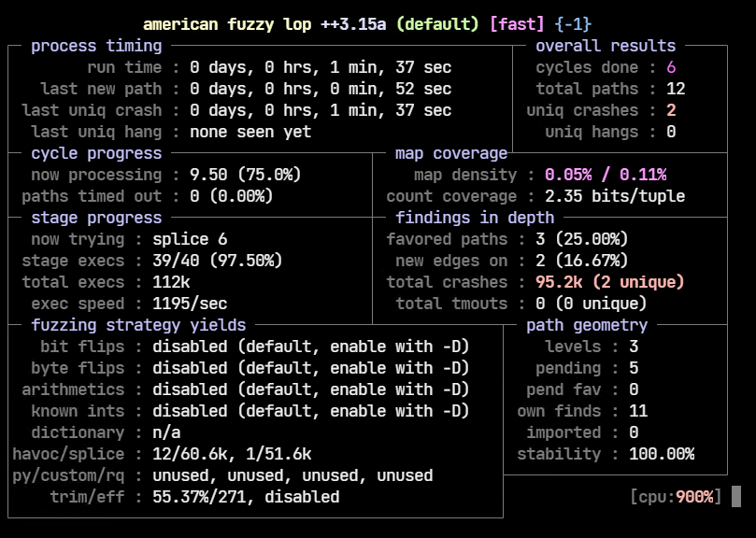This screenshot has height=538, width=756.
Task: Click paths timed out value '0 (0.00%)'
Action: pyautogui.click(x=232, y=196)
